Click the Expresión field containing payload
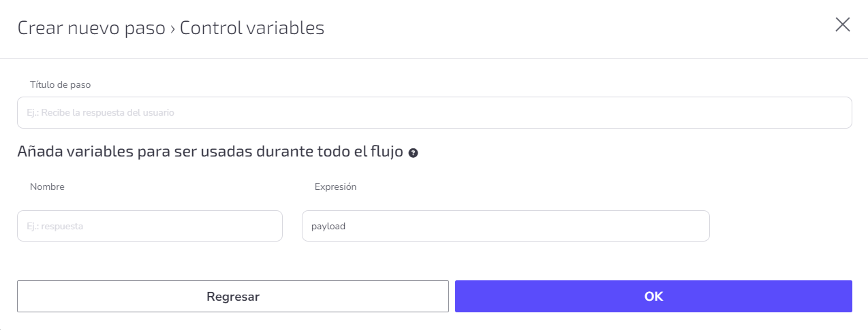Viewport: 868px width, 330px height. tap(506, 226)
